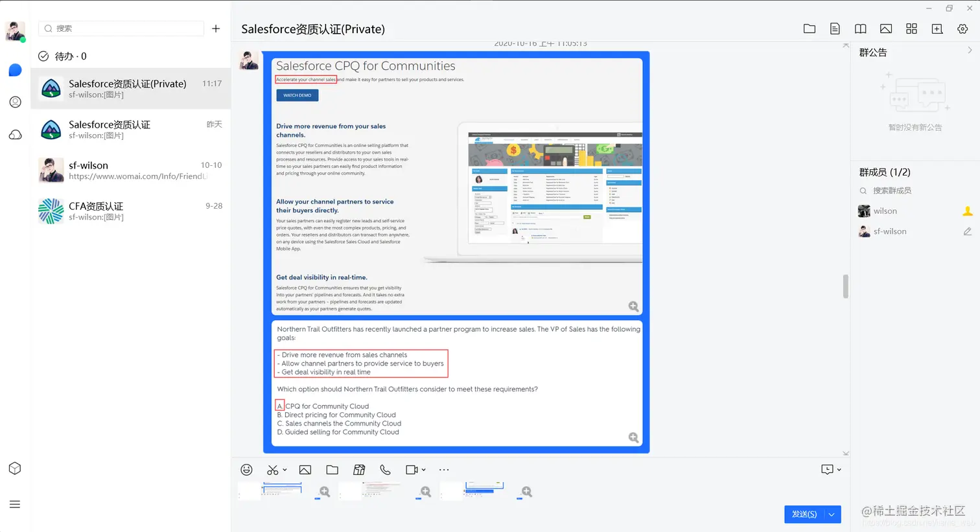Open the cloud drive icon

15,135
